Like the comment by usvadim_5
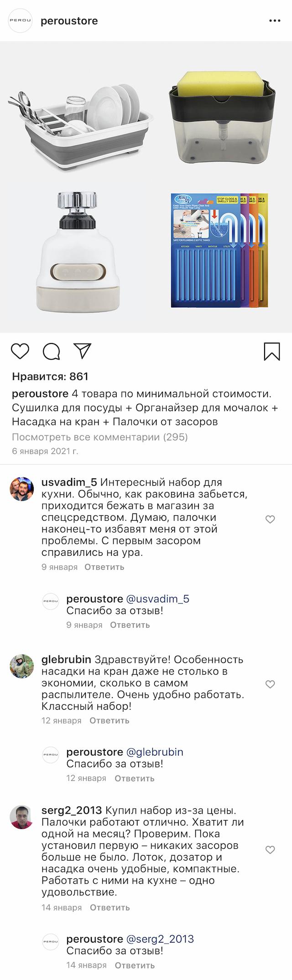This screenshot has height=980, width=292. 270,519
